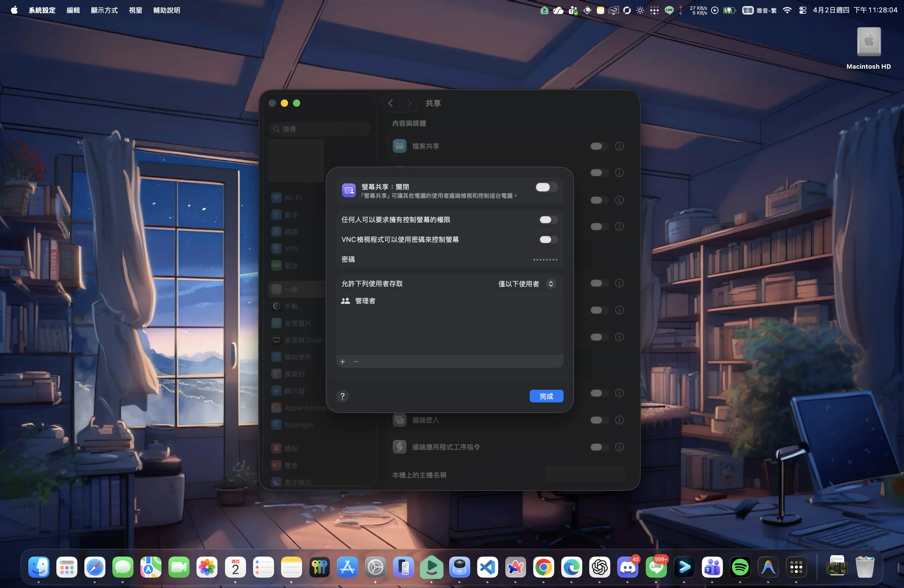
Task: Click the plus button to add user
Action: pyautogui.click(x=342, y=362)
